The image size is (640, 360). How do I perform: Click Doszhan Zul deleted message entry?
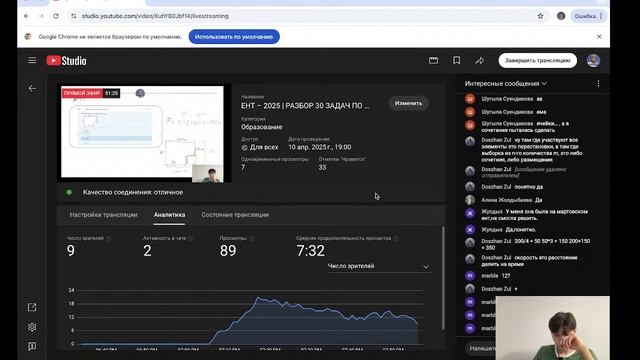(x=524, y=172)
